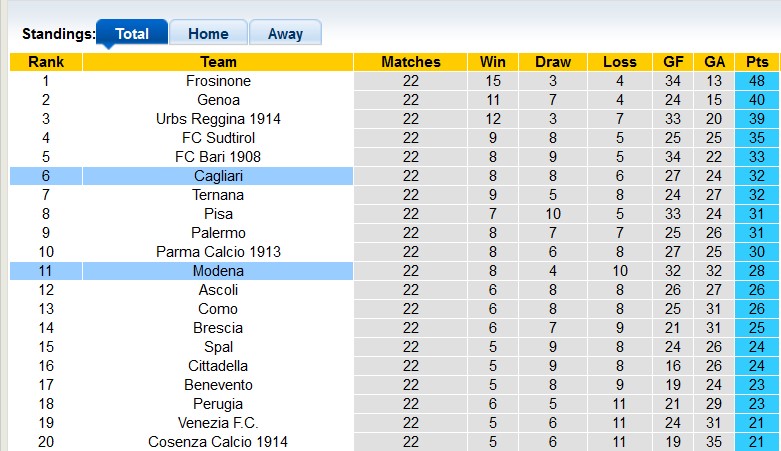Click the Win column header

(493, 62)
